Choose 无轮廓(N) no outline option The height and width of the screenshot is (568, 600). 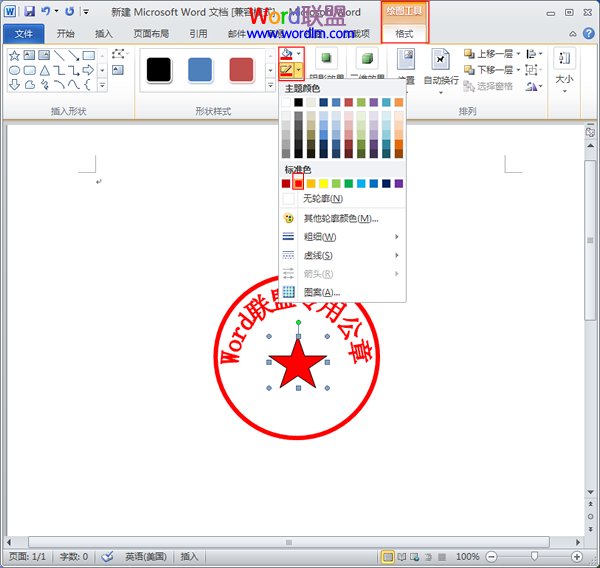pyautogui.click(x=342, y=199)
